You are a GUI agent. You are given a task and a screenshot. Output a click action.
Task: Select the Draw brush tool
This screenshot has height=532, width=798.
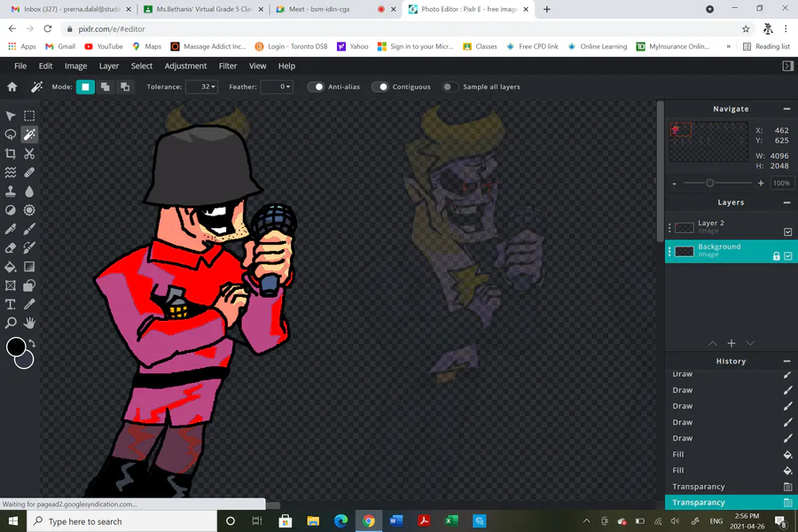[x=29, y=229]
